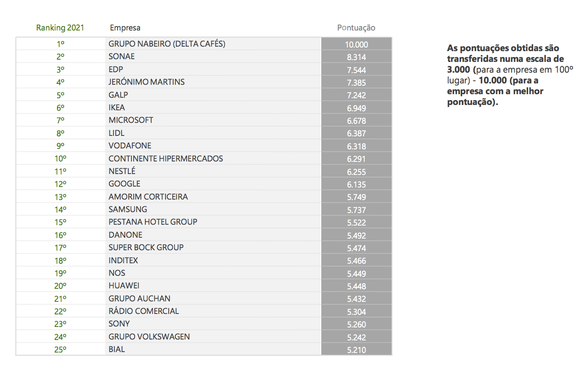Image resolution: width=577 pixels, height=392 pixels.
Task: Click the scale explanation note paragraph
Action: point(510,74)
